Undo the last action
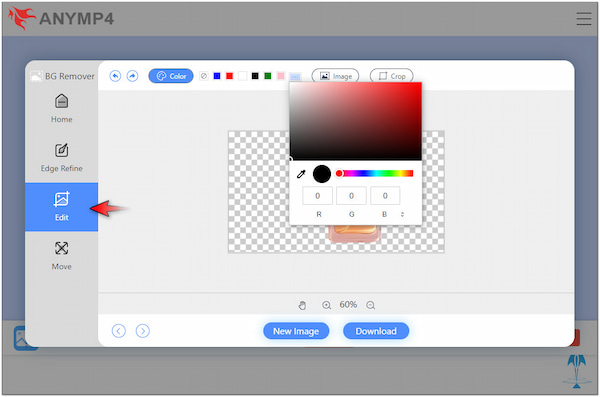Screen dimensions: 600x397 (115, 76)
